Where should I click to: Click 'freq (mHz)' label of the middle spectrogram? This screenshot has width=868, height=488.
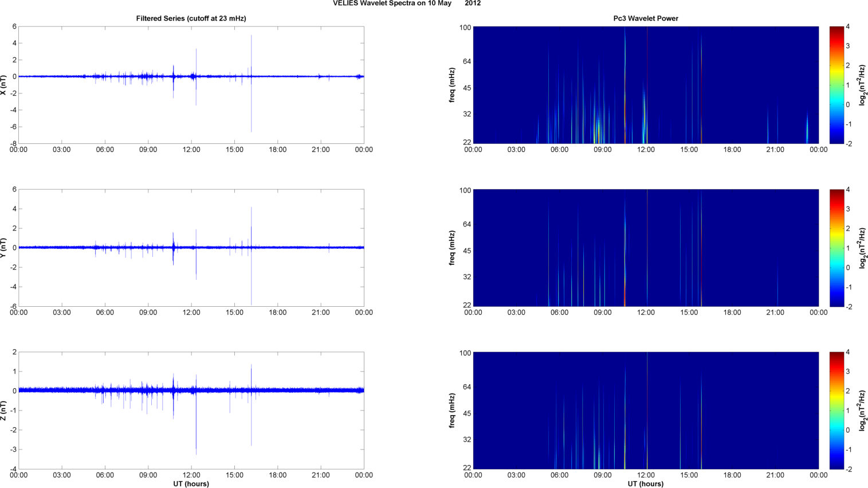point(452,248)
